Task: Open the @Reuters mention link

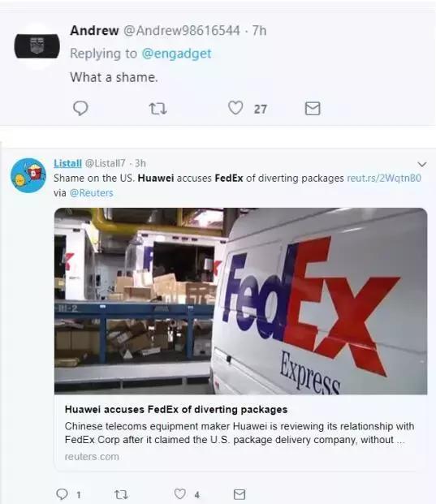Action: (x=91, y=193)
